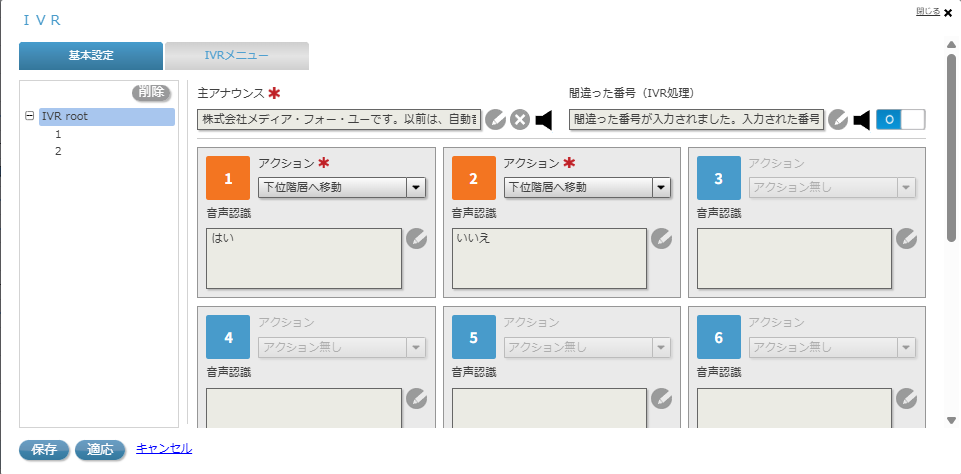Collapse the IVR root tree node
961x474 pixels.
[x=30, y=116]
